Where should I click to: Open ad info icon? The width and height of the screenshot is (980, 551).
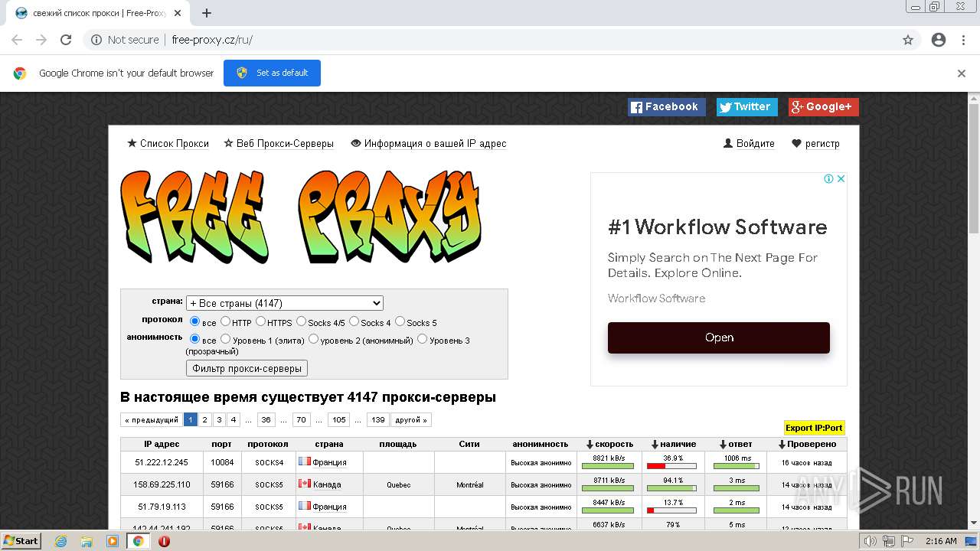pos(828,179)
